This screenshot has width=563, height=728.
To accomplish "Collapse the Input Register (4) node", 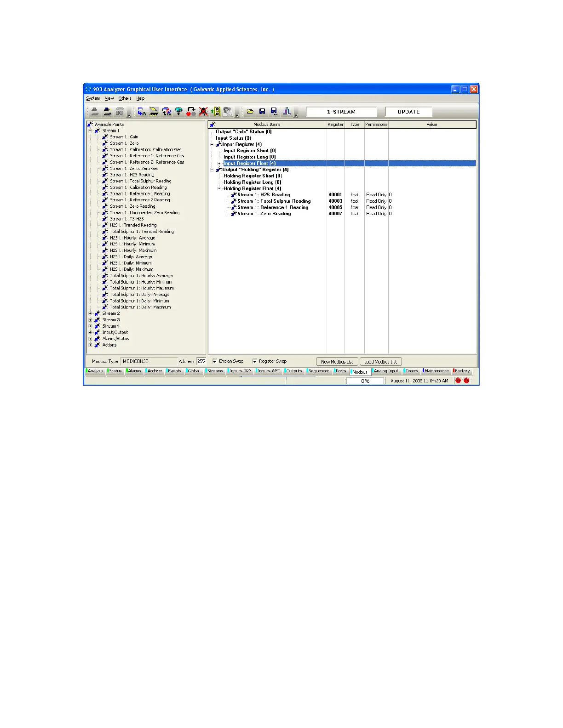I will pyautogui.click(x=212, y=144).
